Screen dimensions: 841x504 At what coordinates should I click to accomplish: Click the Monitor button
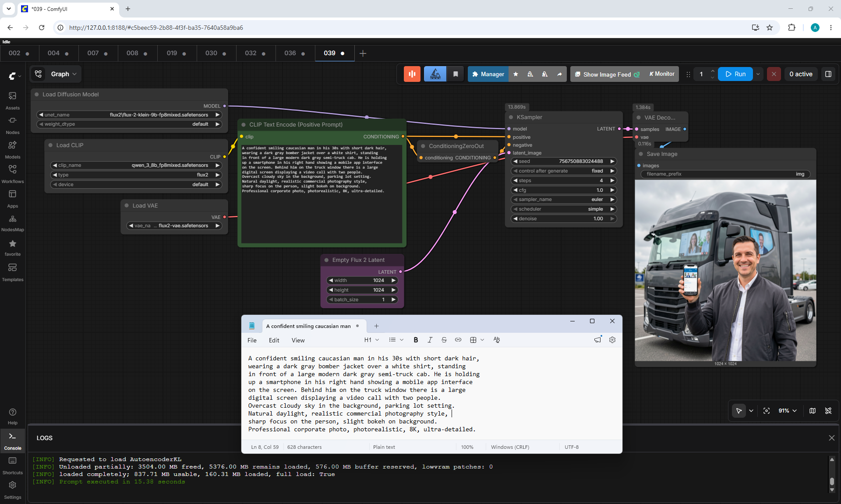(662, 74)
